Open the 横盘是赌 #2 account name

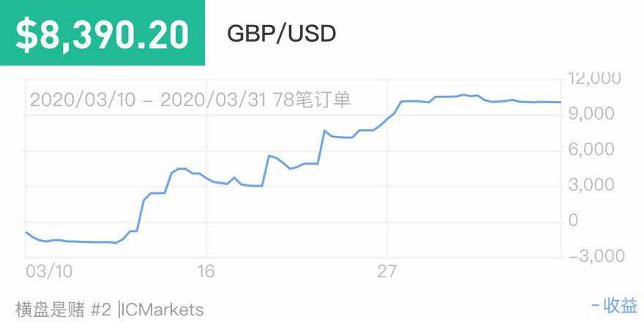(62, 309)
